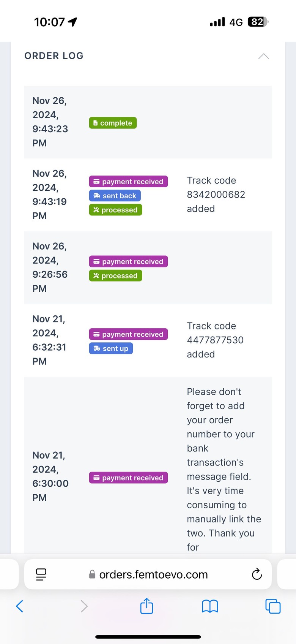
Task: Tap the 10:07 clock in status bar
Action: click(x=49, y=22)
